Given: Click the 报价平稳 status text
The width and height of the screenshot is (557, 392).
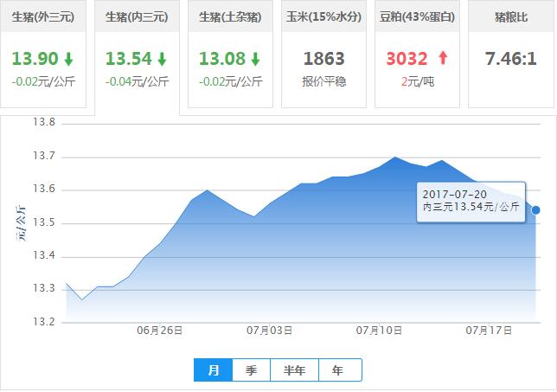Looking at the screenshot, I should click(324, 81).
